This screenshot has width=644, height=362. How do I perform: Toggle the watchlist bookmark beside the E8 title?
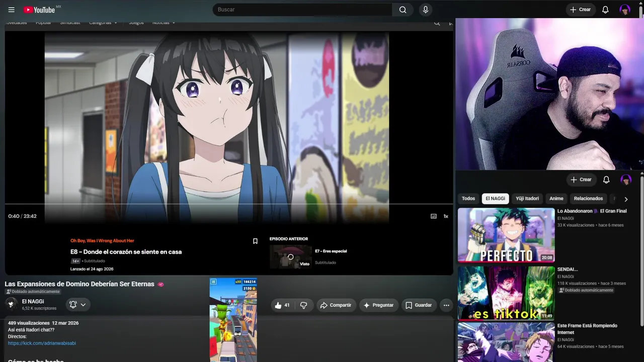(255, 241)
